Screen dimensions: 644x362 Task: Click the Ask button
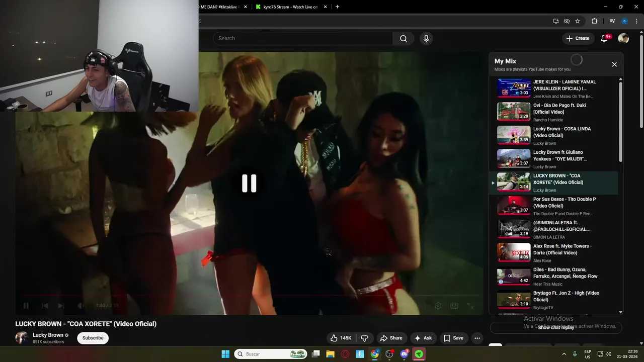(423, 338)
